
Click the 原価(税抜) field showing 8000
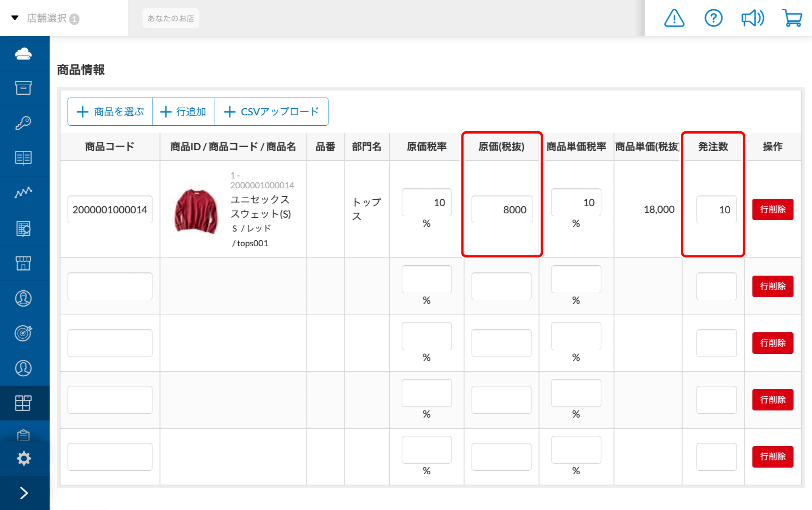click(x=502, y=209)
